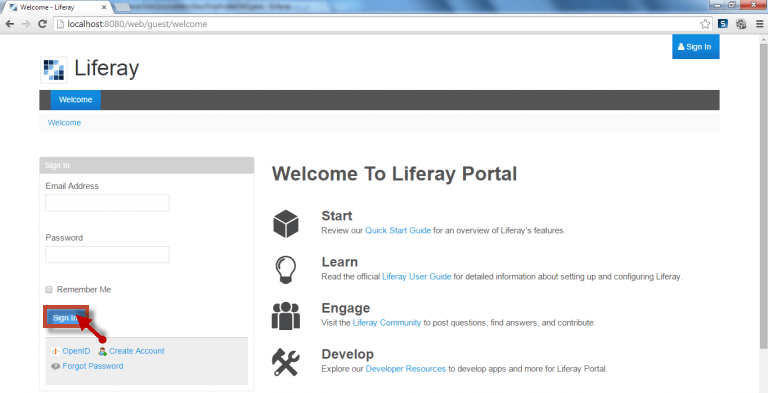Click the page icon in address bar
768x393 pixels.
[x=60, y=24]
